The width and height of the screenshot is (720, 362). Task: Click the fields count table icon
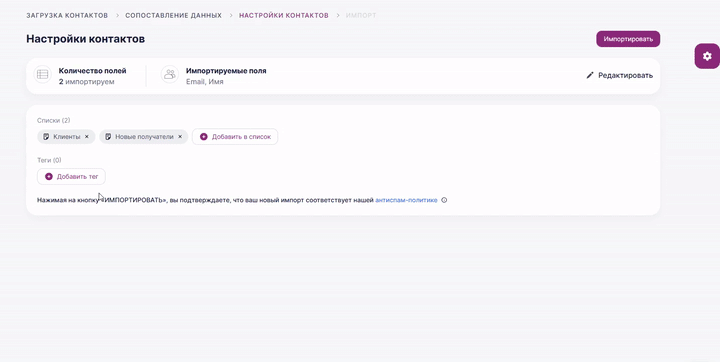[x=43, y=74]
